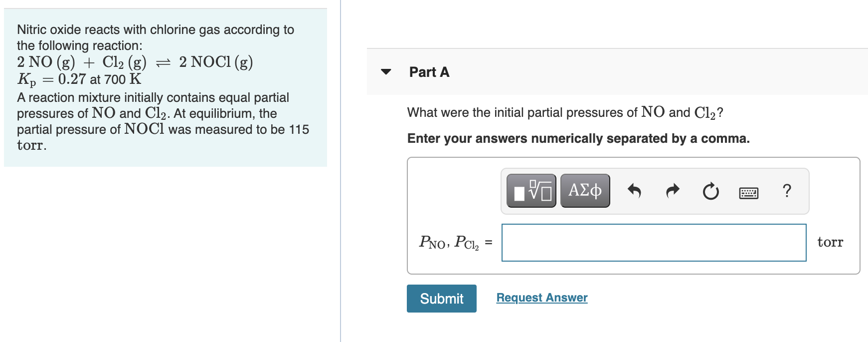This screenshot has width=868, height=342.
Task: Collapse Part A with the triangle
Action: pyautogui.click(x=386, y=72)
